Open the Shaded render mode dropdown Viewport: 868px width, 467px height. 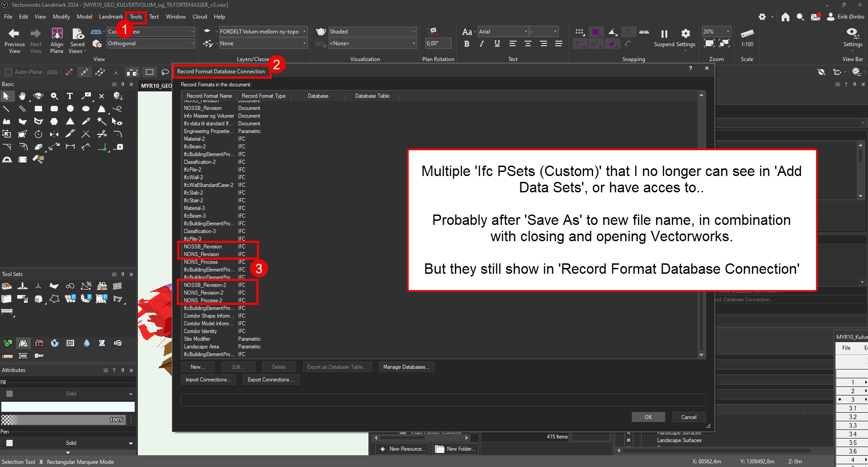(x=373, y=32)
